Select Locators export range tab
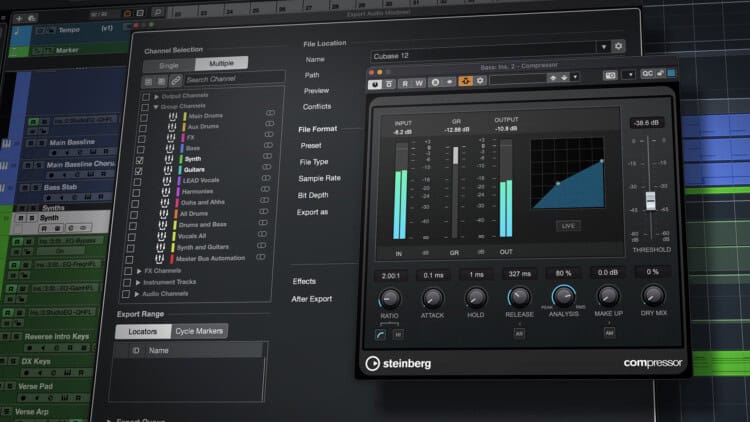The image size is (750, 422). (143, 332)
